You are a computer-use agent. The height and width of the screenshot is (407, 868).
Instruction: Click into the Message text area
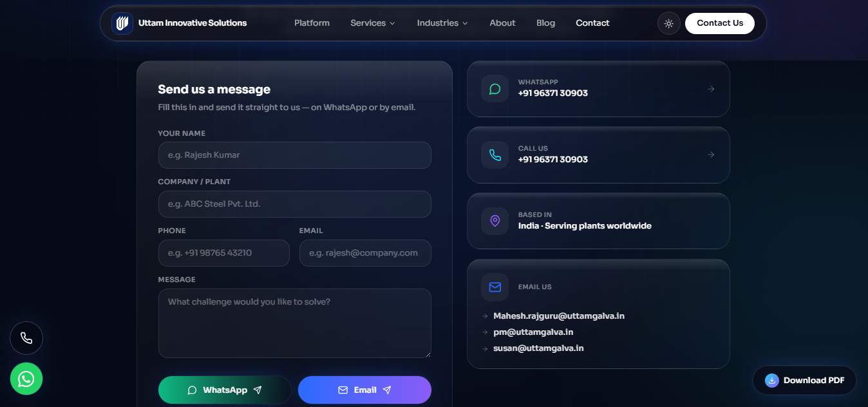click(295, 323)
